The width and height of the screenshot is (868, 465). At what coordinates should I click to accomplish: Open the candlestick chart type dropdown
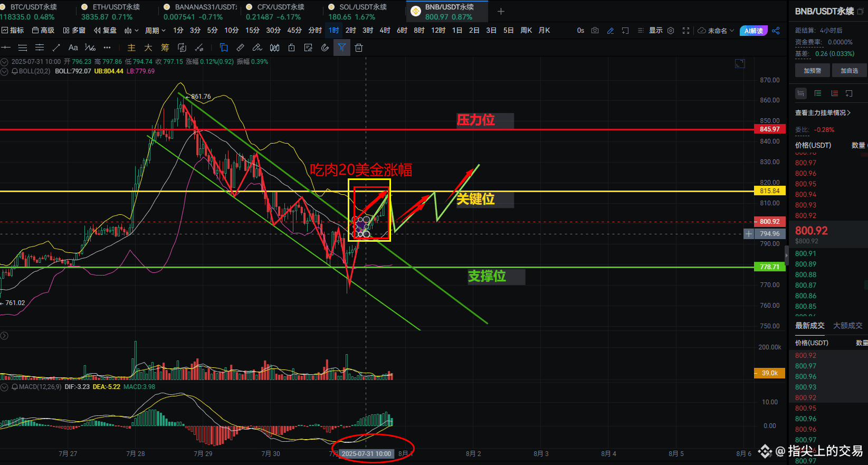(131, 31)
